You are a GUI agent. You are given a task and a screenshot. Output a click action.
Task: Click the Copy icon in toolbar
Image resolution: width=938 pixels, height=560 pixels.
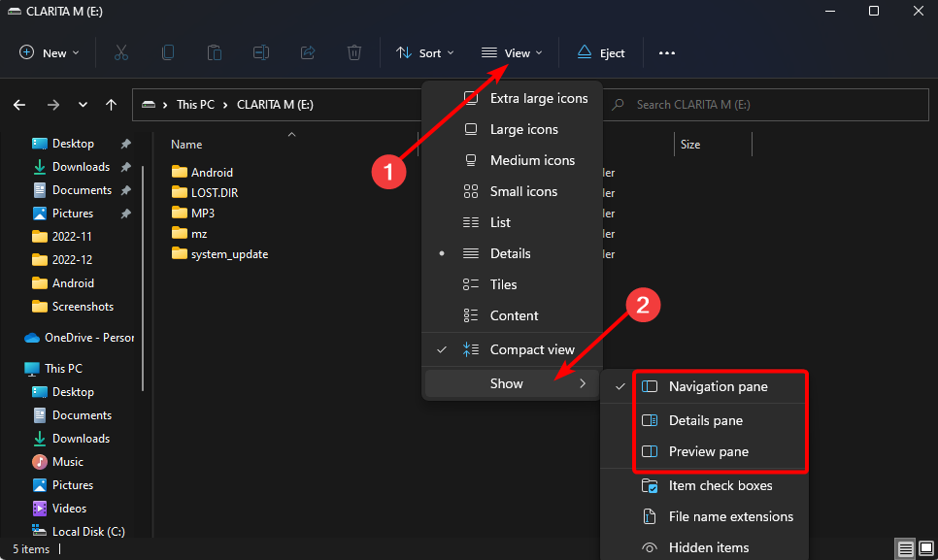click(x=167, y=52)
